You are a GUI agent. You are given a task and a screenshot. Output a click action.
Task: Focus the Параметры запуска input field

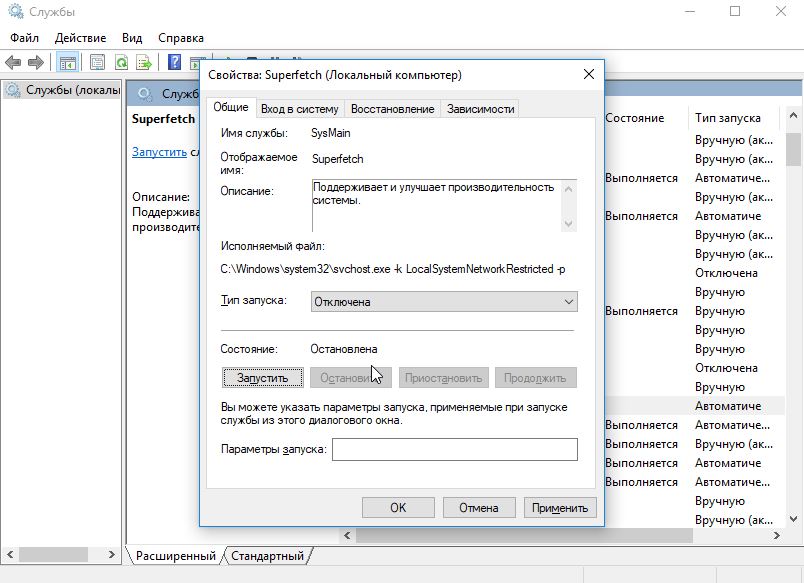coord(455,449)
